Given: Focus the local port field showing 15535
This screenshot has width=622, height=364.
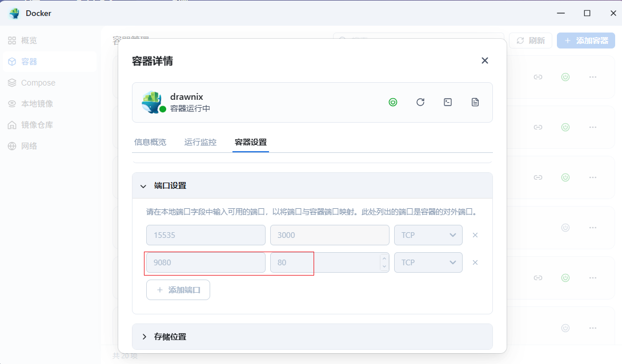Looking at the screenshot, I should [x=206, y=235].
